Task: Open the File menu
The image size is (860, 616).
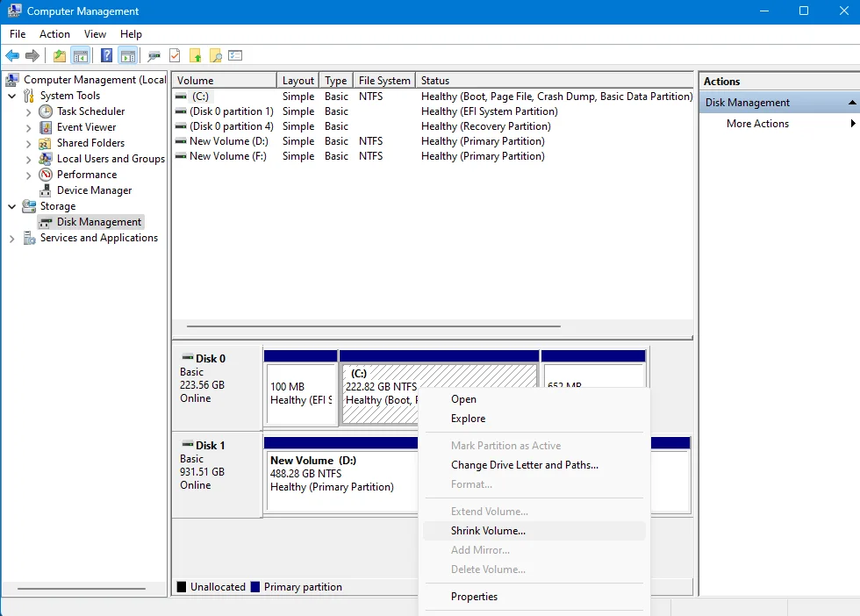Action: pos(18,34)
